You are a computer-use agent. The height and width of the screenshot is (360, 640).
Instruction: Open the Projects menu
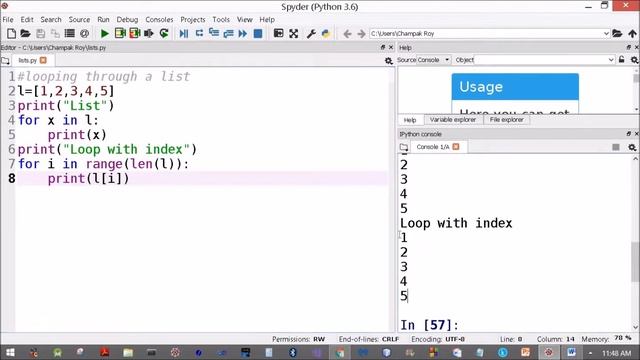pos(193,19)
